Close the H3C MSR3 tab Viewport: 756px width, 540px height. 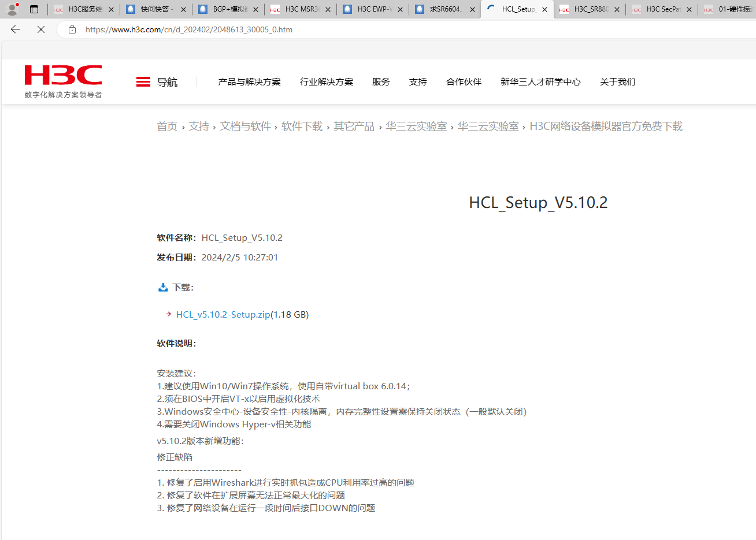pos(328,9)
